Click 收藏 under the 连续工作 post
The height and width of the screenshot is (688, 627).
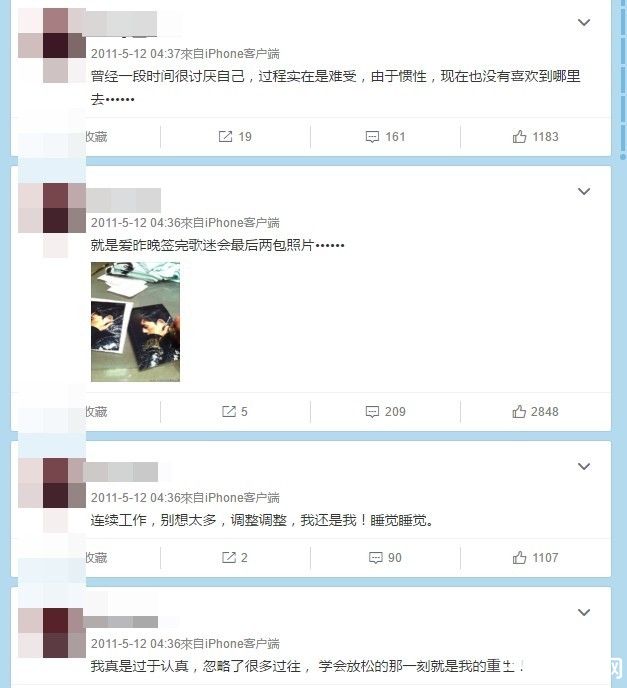96,558
